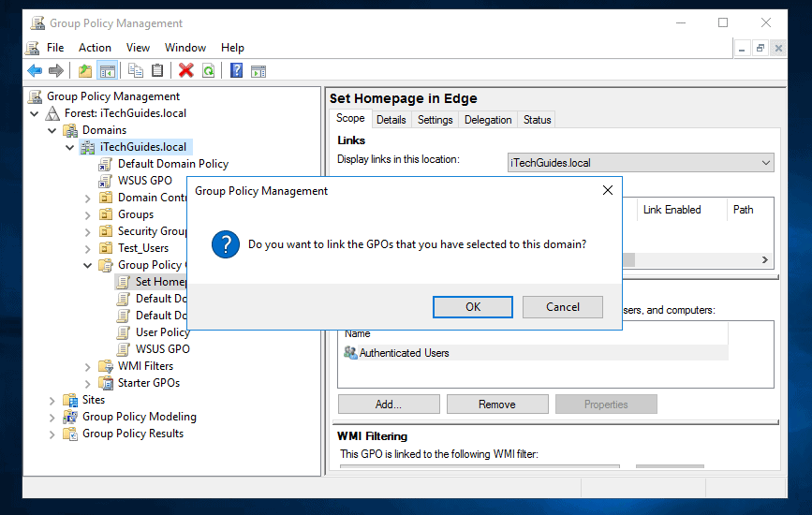Click the Up one level folder icon

click(85, 70)
